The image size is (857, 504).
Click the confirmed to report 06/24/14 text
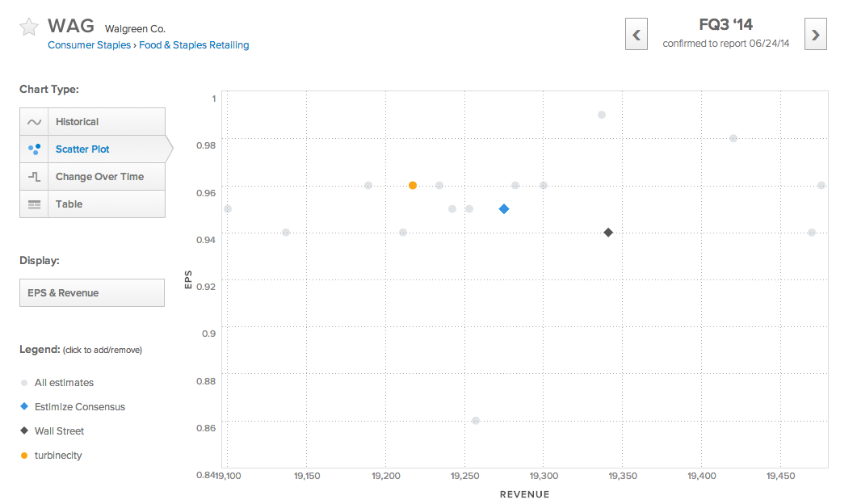[x=726, y=43]
